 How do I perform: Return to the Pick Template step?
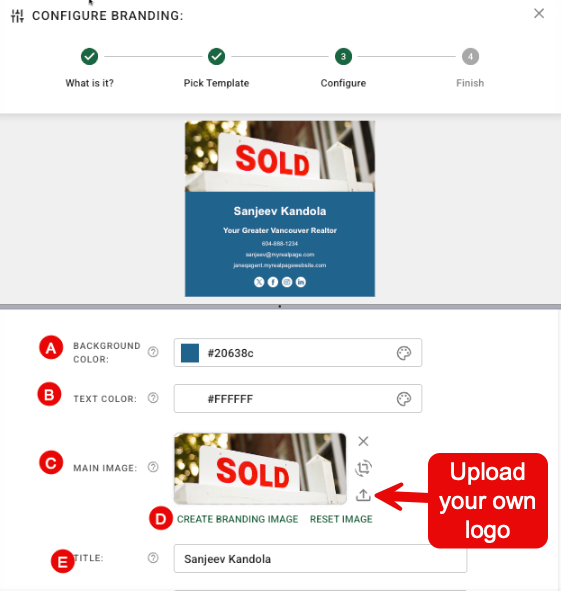[216, 57]
